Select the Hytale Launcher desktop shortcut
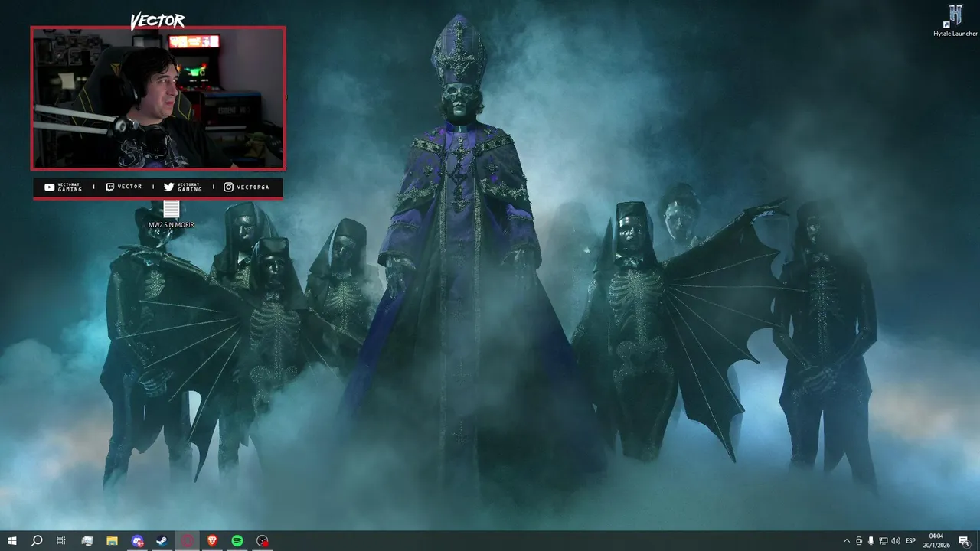Image resolution: width=980 pixels, height=551 pixels. (955, 21)
